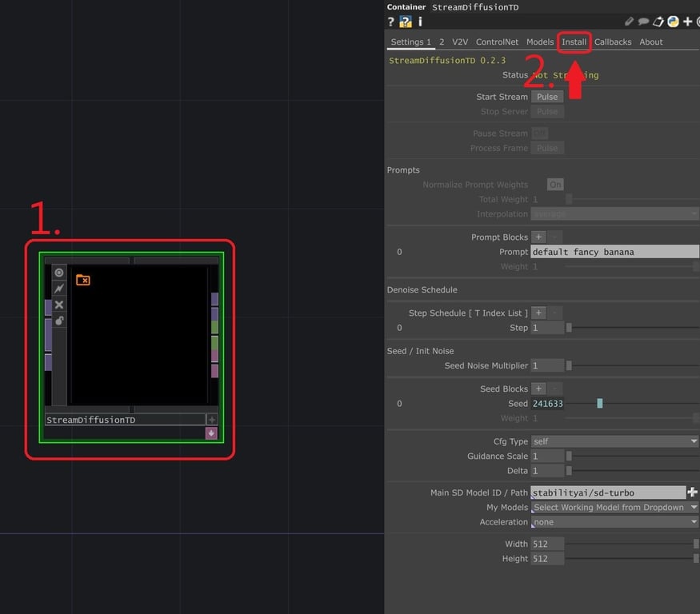700x614 pixels.
Task: Toggle the lock flag on the node
Action: point(59,321)
